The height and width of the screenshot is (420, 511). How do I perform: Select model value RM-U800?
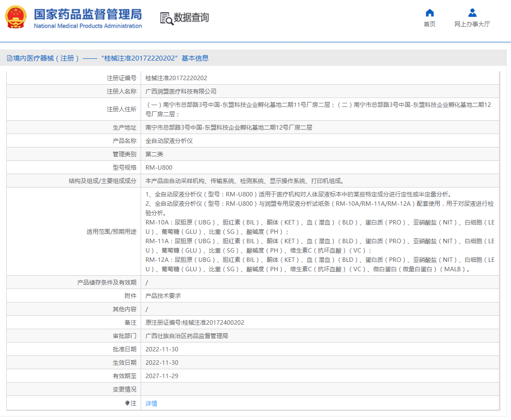159,167
